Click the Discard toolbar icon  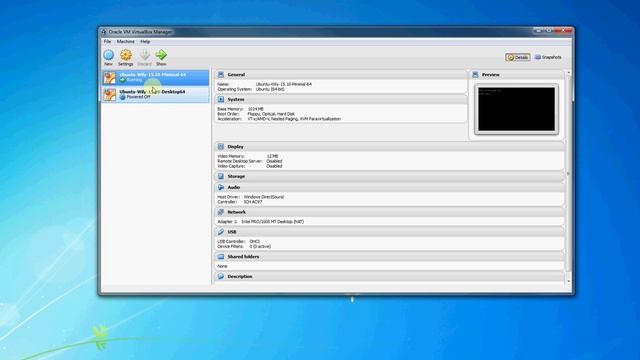(x=144, y=55)
